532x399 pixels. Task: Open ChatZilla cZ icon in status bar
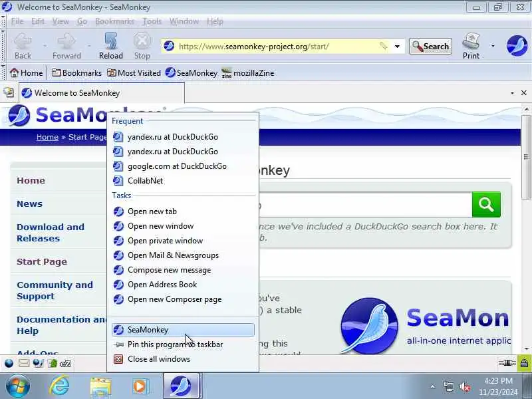(65, 364)
